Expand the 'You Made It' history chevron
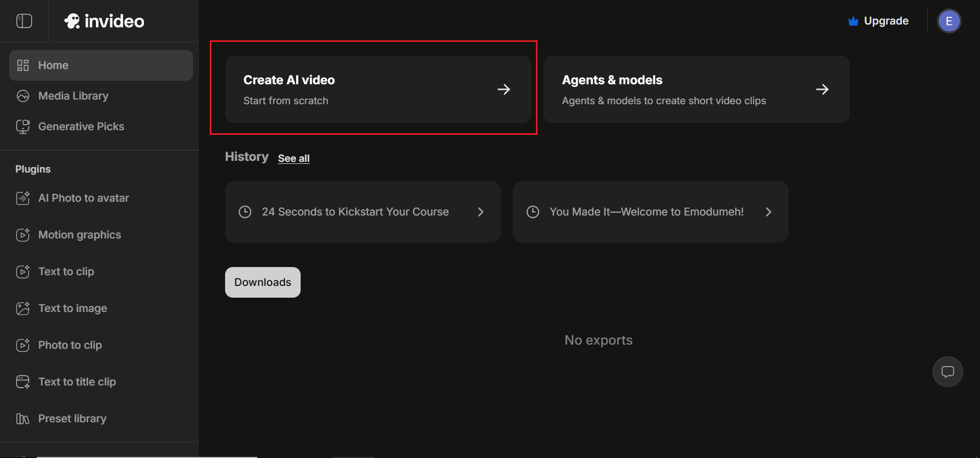This screenshot has width=980, height=458. click(x=768, y=212)
